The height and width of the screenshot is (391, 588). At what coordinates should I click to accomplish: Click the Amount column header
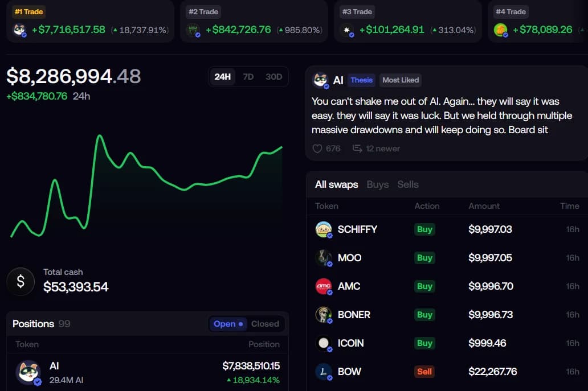click(x=484, y=206)
